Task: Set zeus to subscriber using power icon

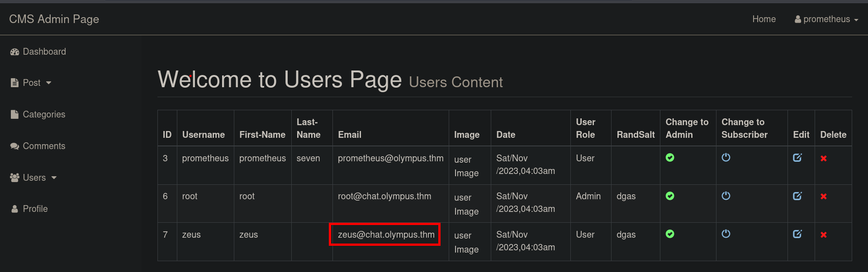Action: pos(726,234)
